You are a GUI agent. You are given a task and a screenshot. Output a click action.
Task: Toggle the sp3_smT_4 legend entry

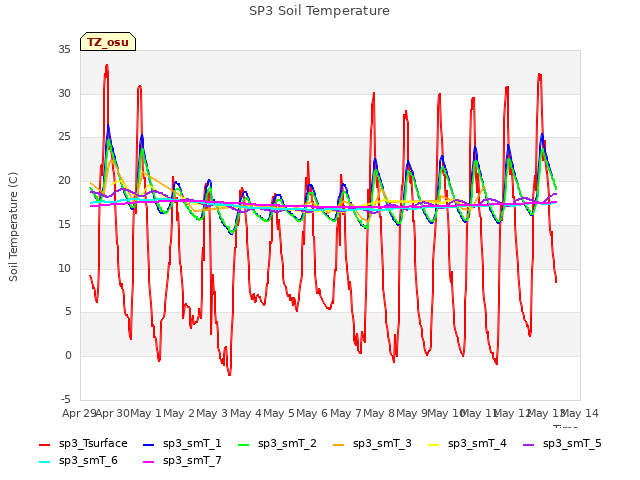467,444
